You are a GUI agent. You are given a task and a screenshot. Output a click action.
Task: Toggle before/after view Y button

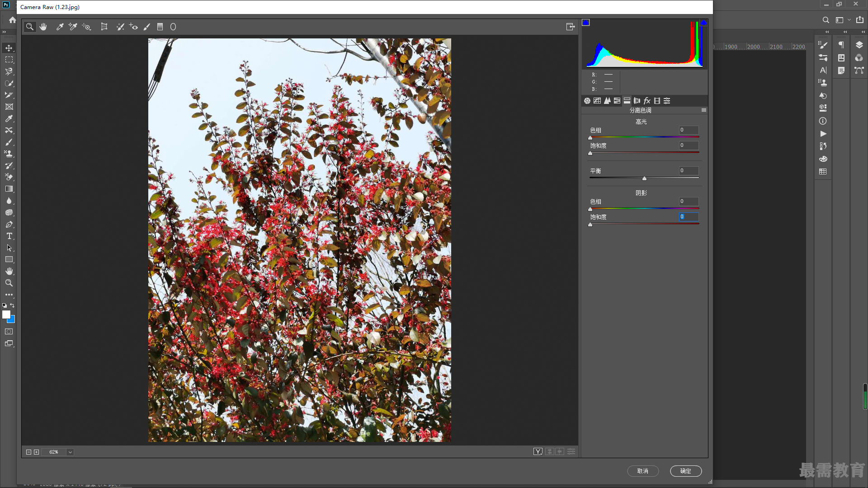click(x=538, y=451)
